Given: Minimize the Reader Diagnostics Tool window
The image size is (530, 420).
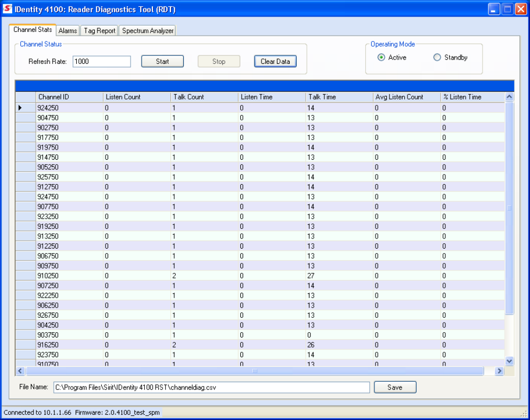Looking at the screenshot, I should click(x=494, y=9).
